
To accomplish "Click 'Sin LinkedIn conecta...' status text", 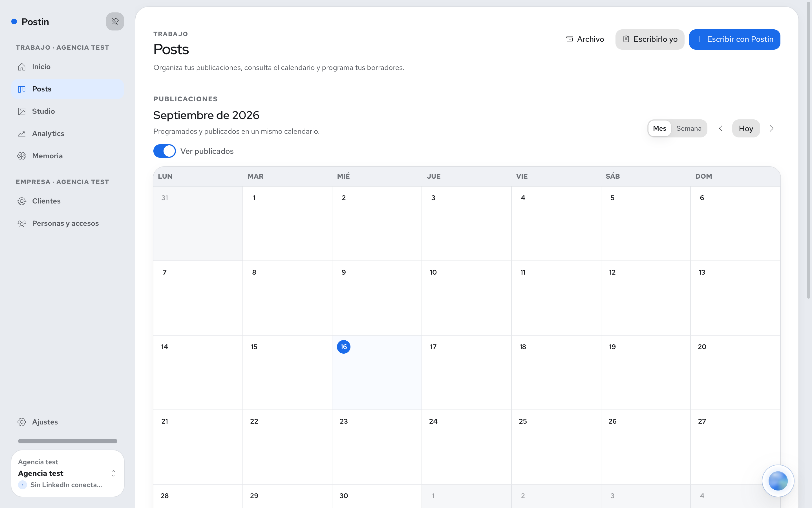I will [66, 485].
